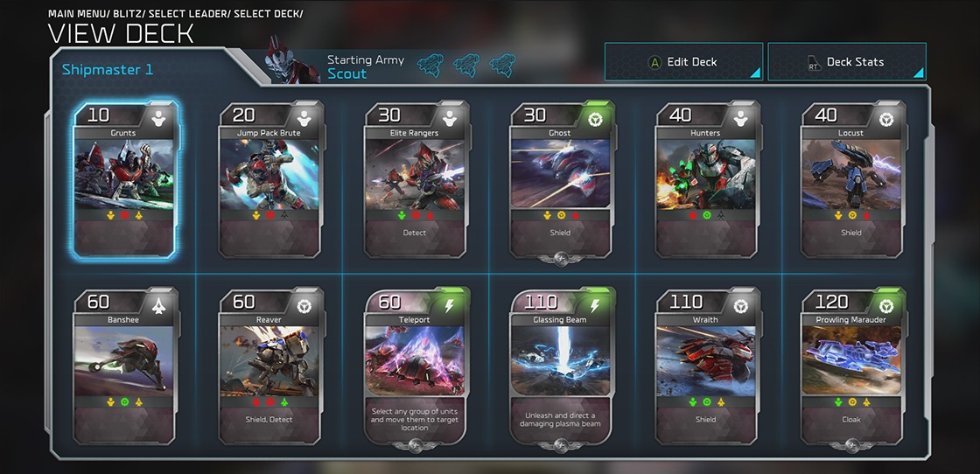Select the Elite Rangers card artwork
980x474 pixels.
point(416,174)
